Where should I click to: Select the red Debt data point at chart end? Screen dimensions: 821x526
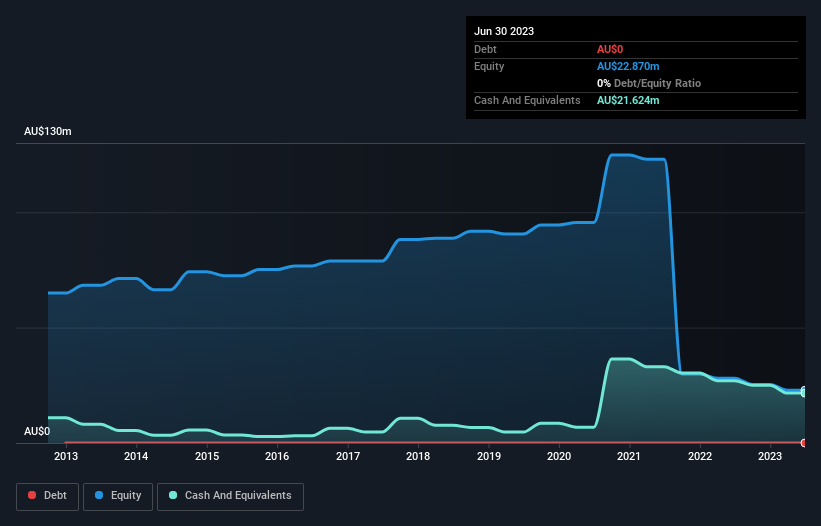pyautogui.click(x=804, y=443)
